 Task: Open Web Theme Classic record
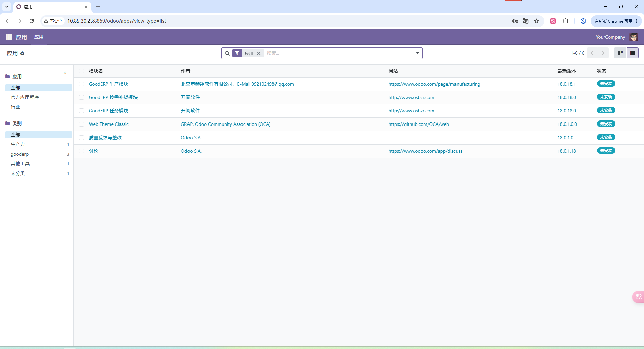point(109,124)
